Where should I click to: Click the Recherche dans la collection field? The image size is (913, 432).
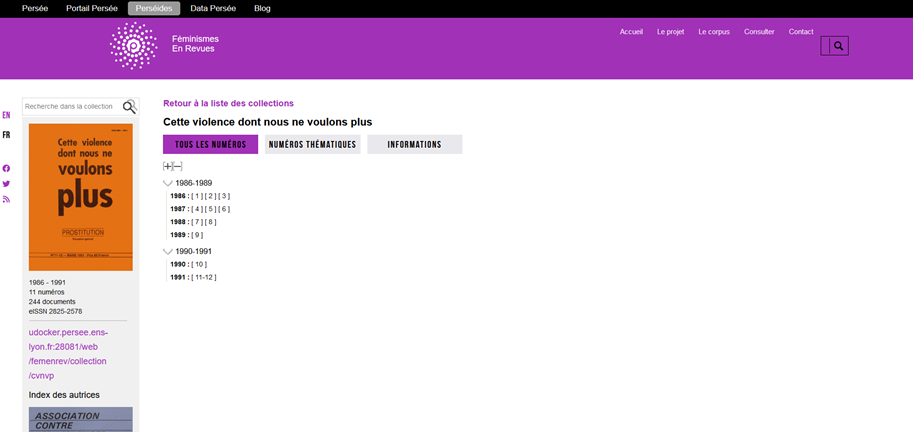(x=70, y=107)
